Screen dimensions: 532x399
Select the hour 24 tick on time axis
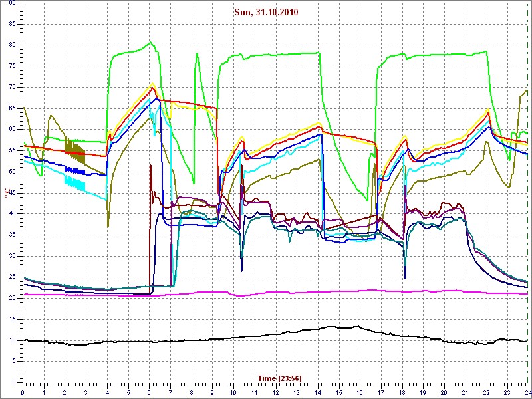[527, 393]
